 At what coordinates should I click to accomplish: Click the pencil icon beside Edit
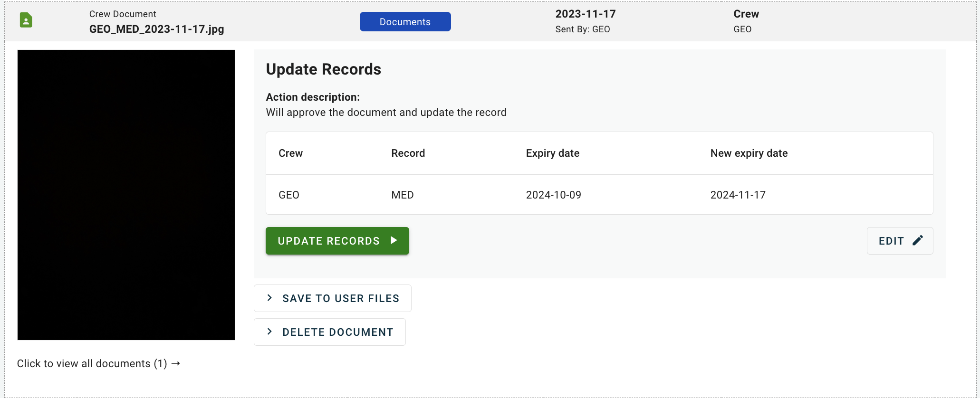tap(918, 240)
